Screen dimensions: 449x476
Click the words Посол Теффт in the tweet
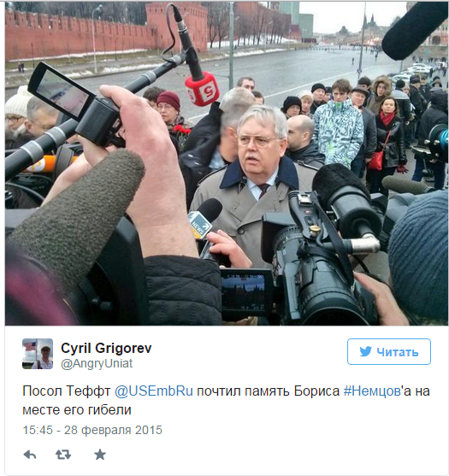[66, 391]
